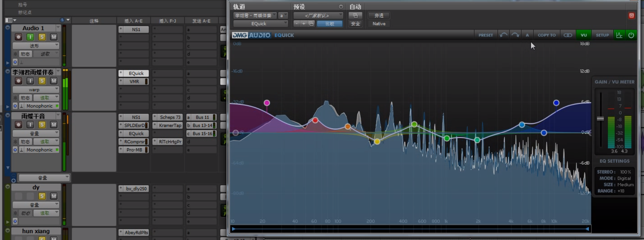Click the output gain fader handle
The height and width of the screenshot is (240, 644).
pyautogui.click(x=600, y=119)
